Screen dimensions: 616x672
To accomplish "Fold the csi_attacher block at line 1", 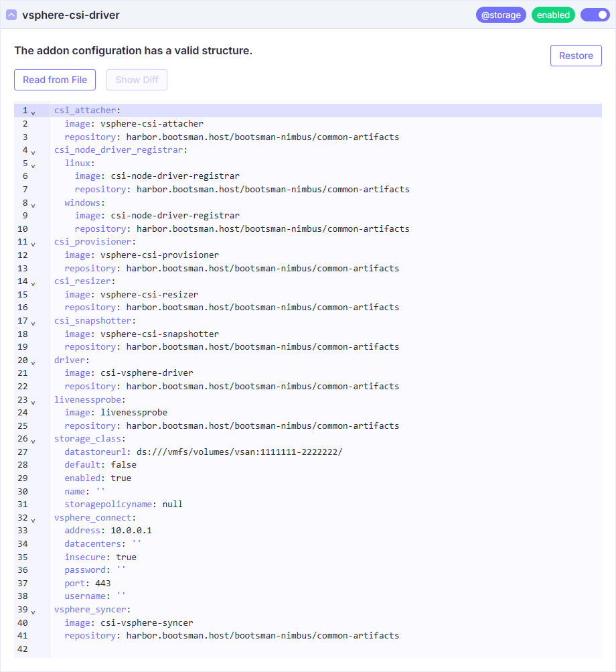I will point(33,113).
